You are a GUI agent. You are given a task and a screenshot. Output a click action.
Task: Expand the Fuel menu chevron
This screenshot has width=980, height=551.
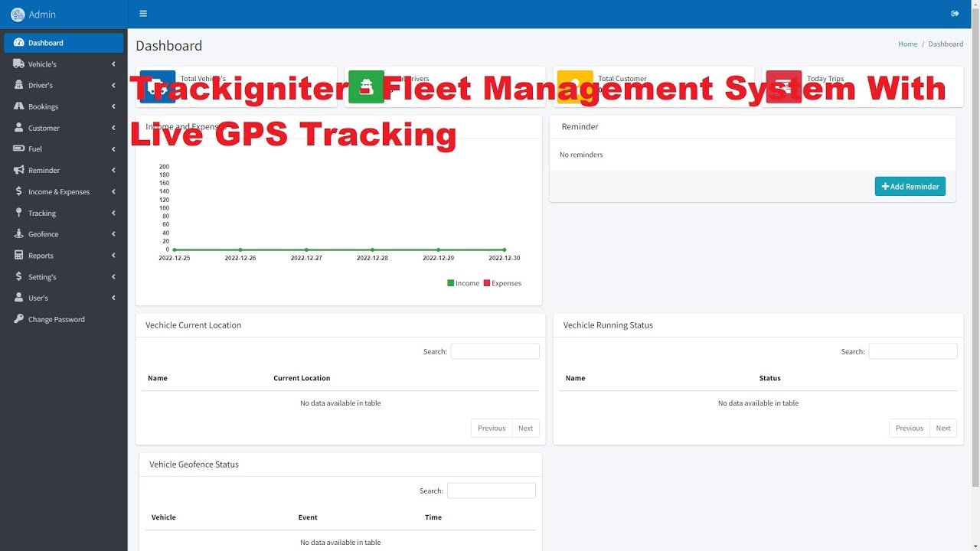point(113,149)
